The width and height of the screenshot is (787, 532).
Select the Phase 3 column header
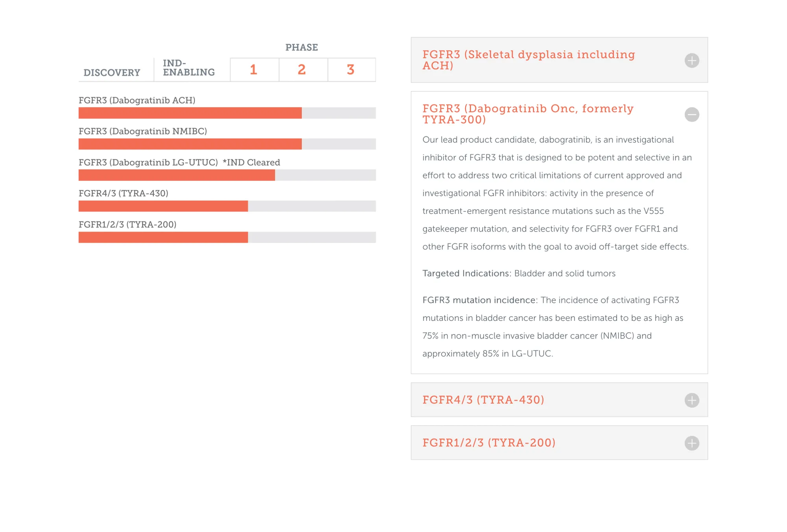tap(351, 70)
